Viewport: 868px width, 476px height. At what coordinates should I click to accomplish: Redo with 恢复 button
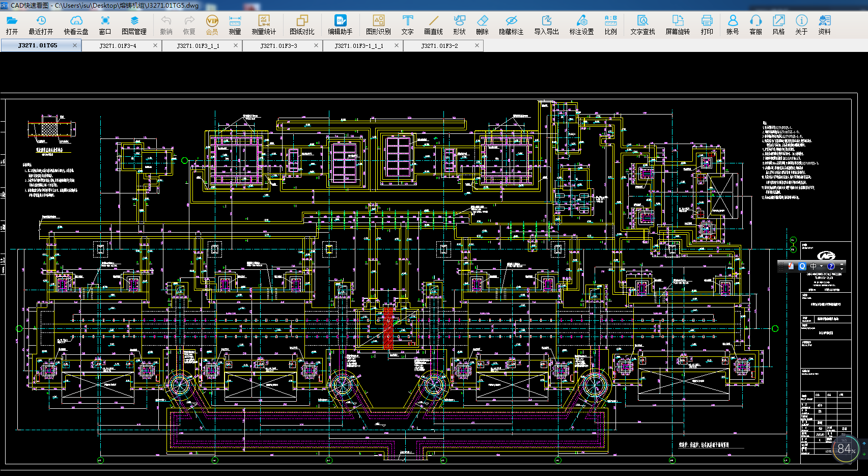[189, 25]
